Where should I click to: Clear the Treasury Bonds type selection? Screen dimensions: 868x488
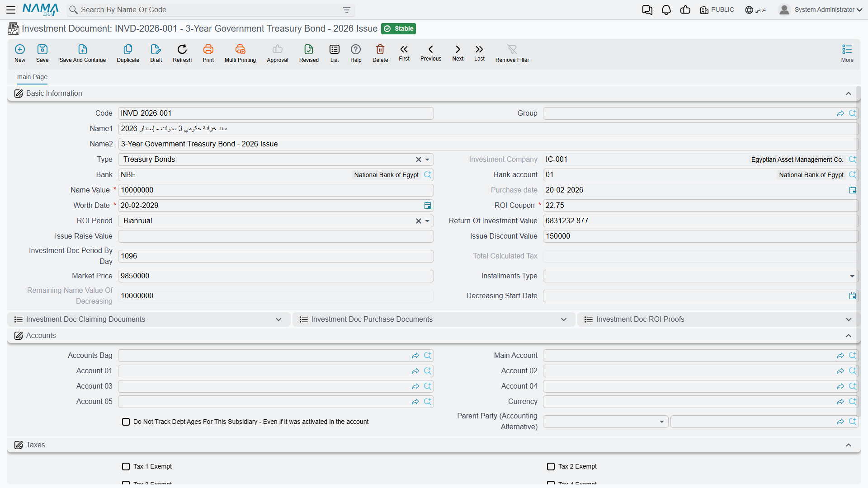point(418,160)
